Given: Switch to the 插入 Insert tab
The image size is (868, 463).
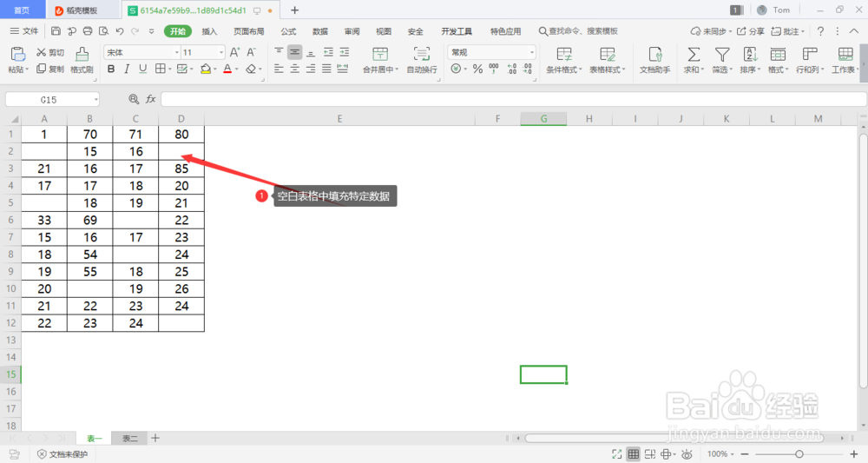Looking at the screenshot, I should click(209, 31).
